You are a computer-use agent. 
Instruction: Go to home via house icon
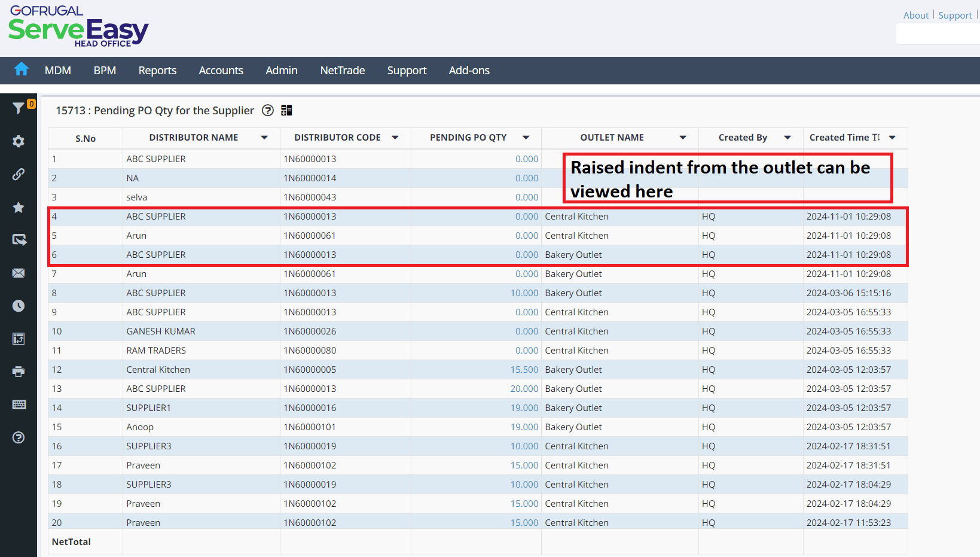pos(22,69)
